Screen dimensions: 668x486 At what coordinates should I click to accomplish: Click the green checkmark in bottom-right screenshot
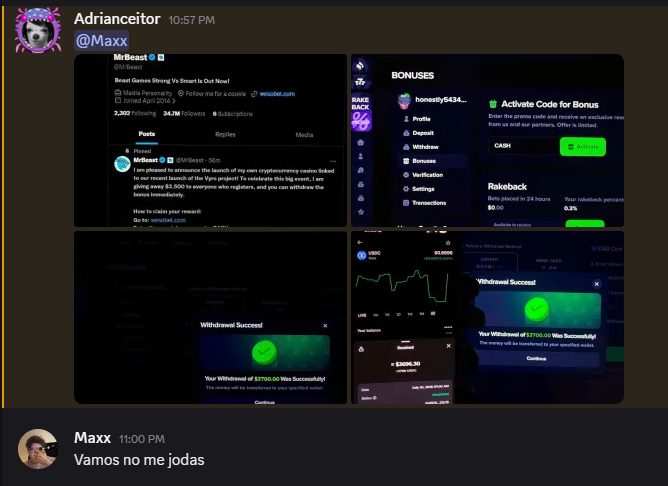coord(537,308)
